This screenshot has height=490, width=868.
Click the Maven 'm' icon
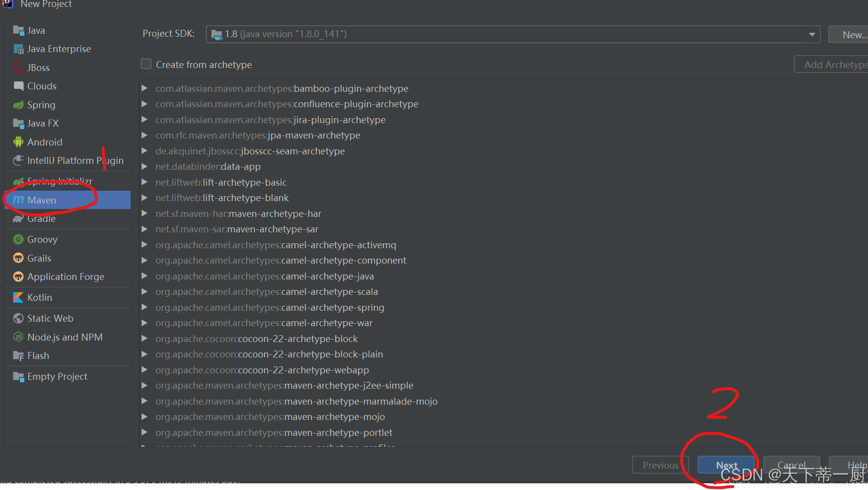[x=18, y=200]
